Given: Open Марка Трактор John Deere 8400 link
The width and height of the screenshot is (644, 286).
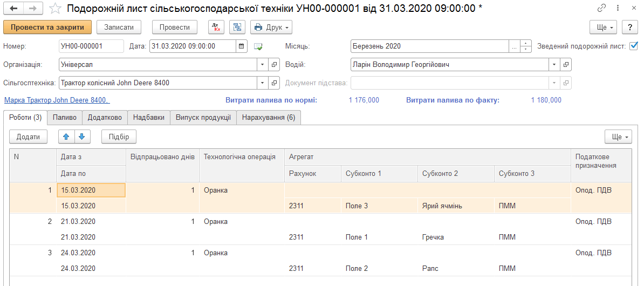Looking at the screenshot, I should [x=57, y=100].
